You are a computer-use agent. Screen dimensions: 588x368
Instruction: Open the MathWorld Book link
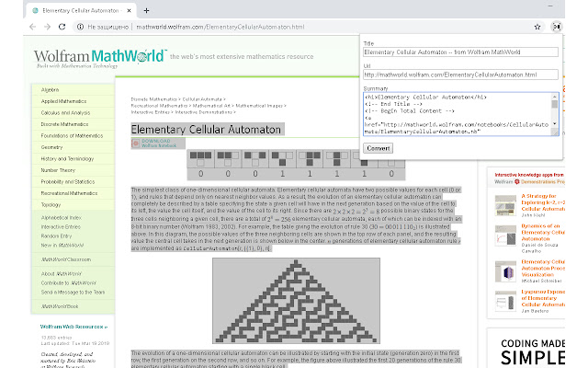point(60,306)
